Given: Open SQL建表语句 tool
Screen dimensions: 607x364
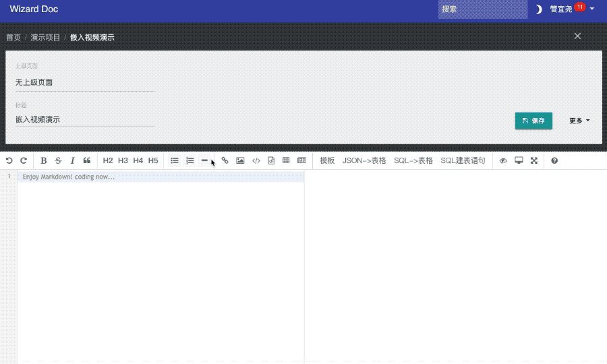Looking at the screenshot, I should pos(463,160).
